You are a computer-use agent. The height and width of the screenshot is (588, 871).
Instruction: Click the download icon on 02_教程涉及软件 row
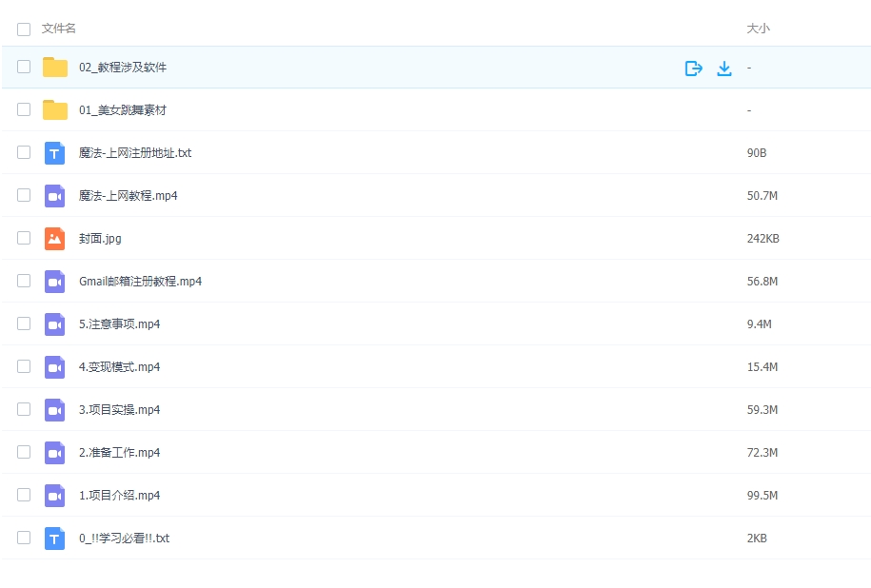[x=723, y=68]
